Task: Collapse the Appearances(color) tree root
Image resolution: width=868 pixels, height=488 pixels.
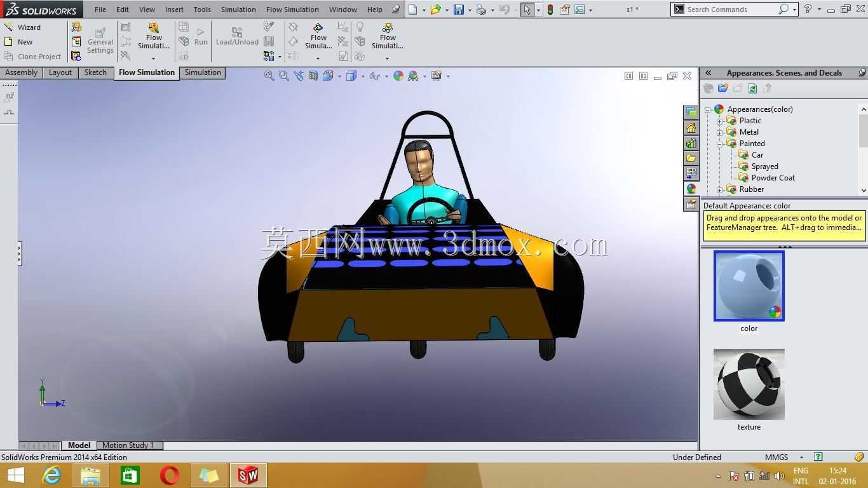Action: (707, 109)
